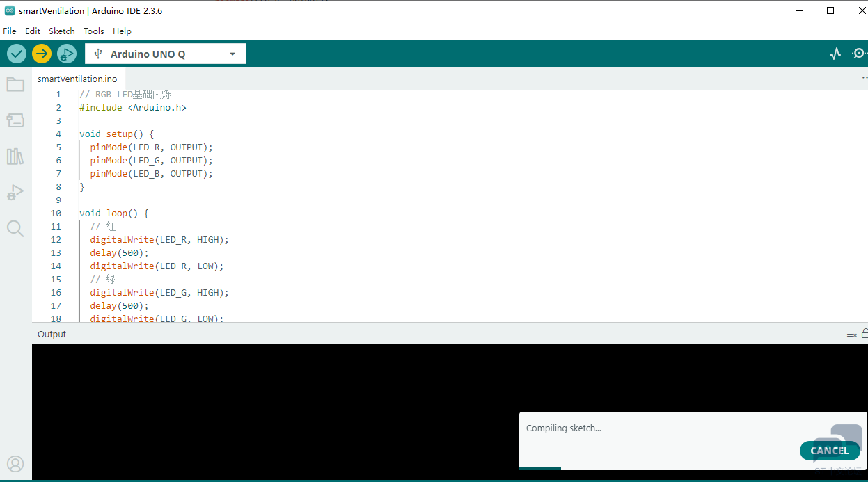This screenshot has width=868, height=482.
Task: Click pinMode(LED_G, OUTPUT) line
Action: coord(152,161)
